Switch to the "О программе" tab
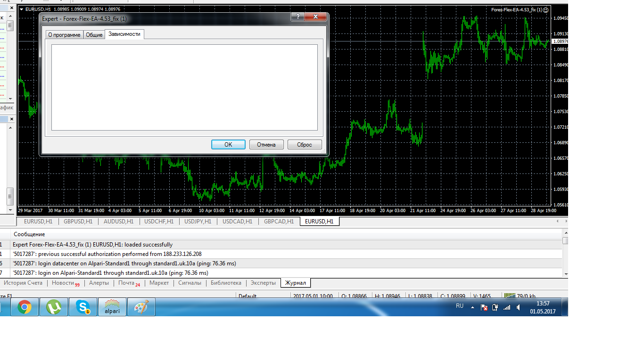 tap(64, 35)
